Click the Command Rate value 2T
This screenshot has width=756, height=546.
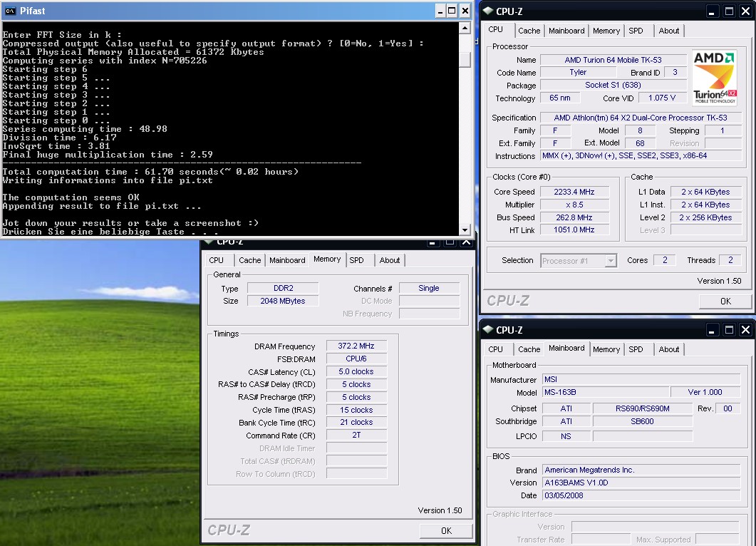356,435
